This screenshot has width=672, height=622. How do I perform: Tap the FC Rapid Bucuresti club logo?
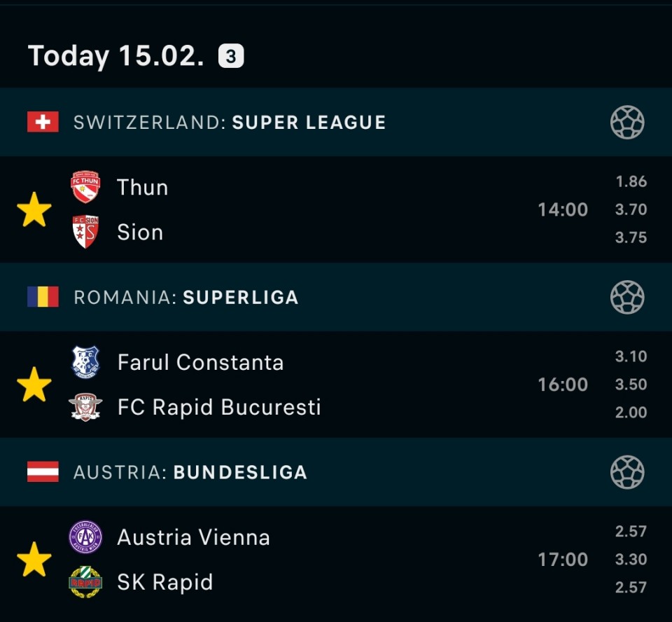click(85, 407)
